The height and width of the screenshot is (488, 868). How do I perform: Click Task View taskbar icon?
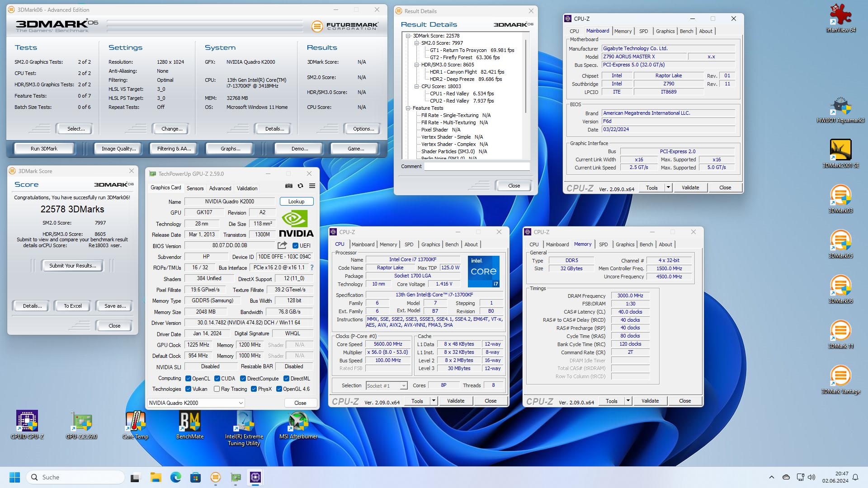135,477
